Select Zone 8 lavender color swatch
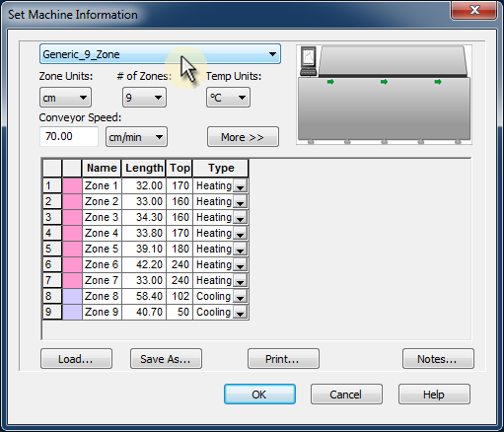Screen dimensions: 504x432 point(72,296)
